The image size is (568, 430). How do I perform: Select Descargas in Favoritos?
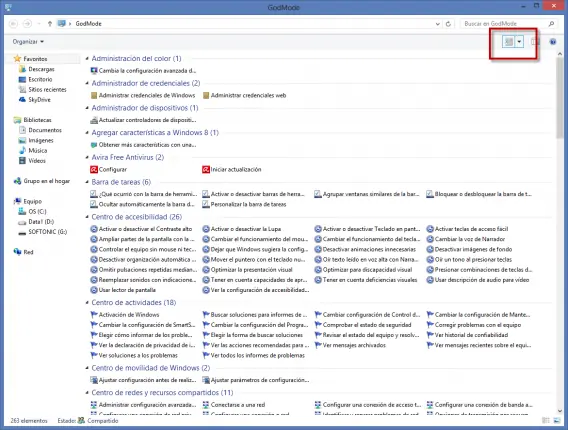pyautogui.click(x=37, y=69)
